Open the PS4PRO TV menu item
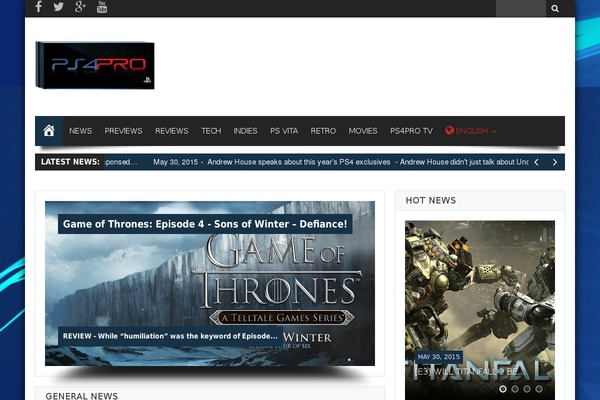This screenshot has height=400, width=600. [x=411, y=131]
